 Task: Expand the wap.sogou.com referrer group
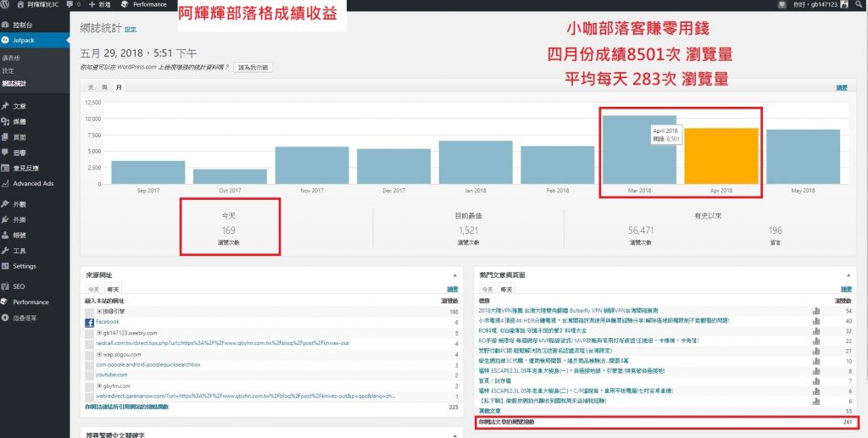click(x=100, y=354)
